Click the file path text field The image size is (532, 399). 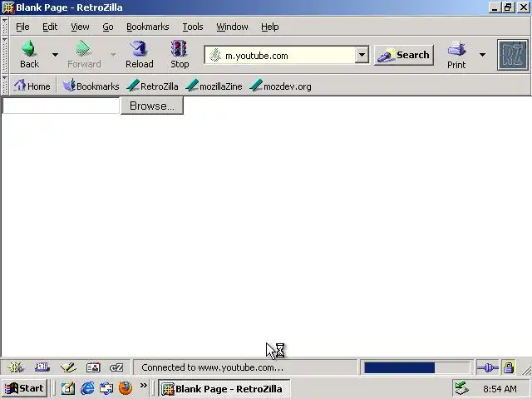click(x=61, y=106)
